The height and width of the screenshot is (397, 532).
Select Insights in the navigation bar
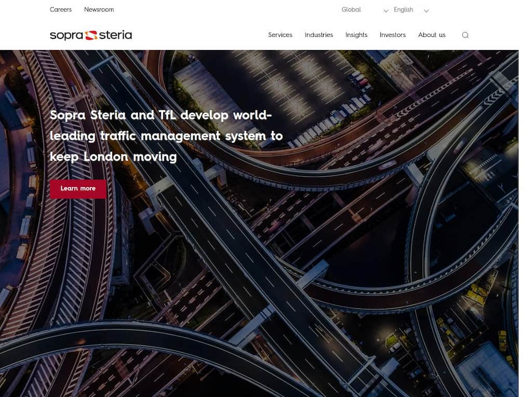[356, 35]
